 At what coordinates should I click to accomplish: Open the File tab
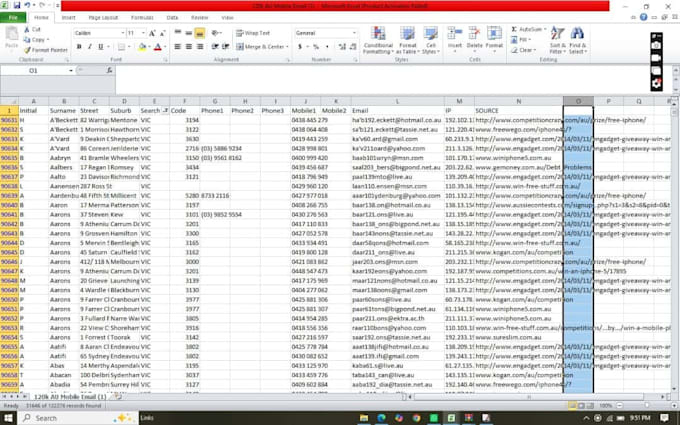[x=13, y=17]
